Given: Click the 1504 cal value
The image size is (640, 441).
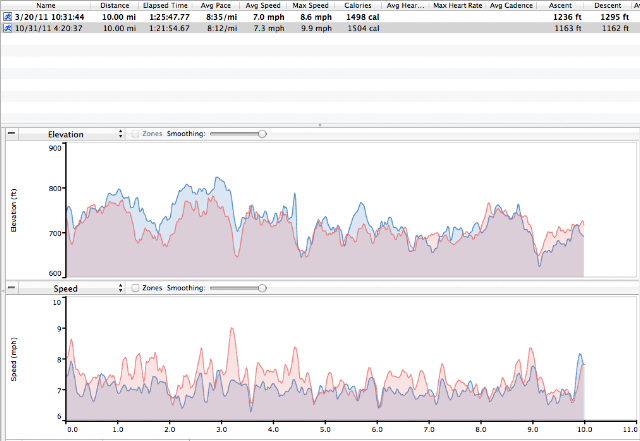Looking at the screenshot, I should (x=363, y=28).
